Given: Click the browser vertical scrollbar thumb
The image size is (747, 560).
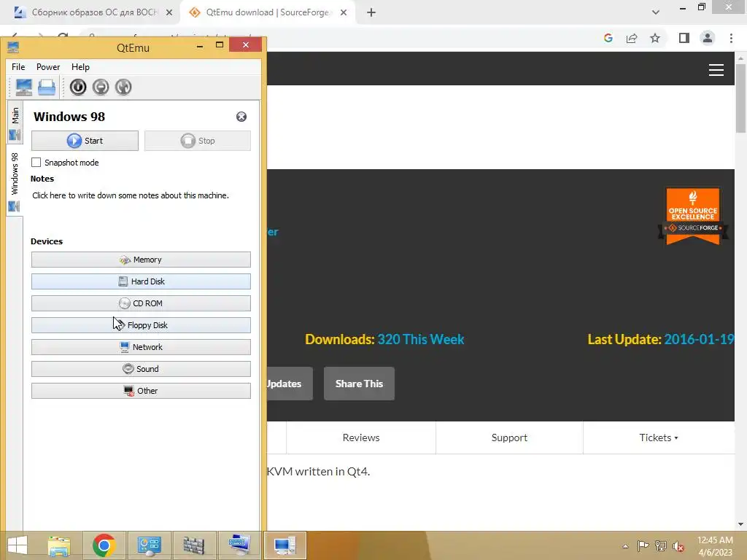Looking at the screenshot, I should coord(740,98).
